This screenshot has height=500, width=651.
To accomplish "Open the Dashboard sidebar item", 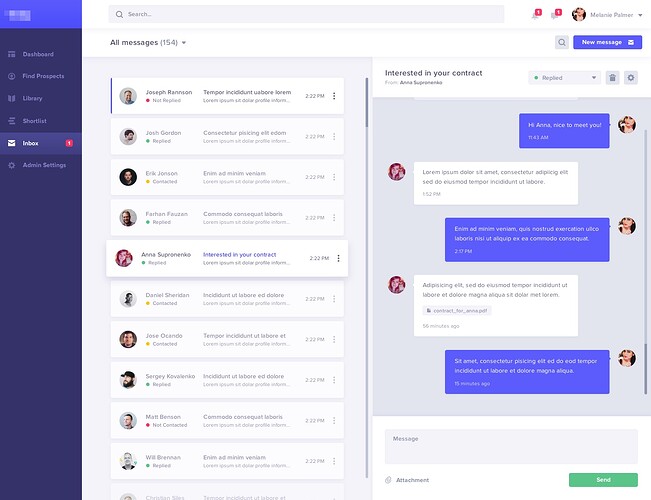I will point(41,54).
